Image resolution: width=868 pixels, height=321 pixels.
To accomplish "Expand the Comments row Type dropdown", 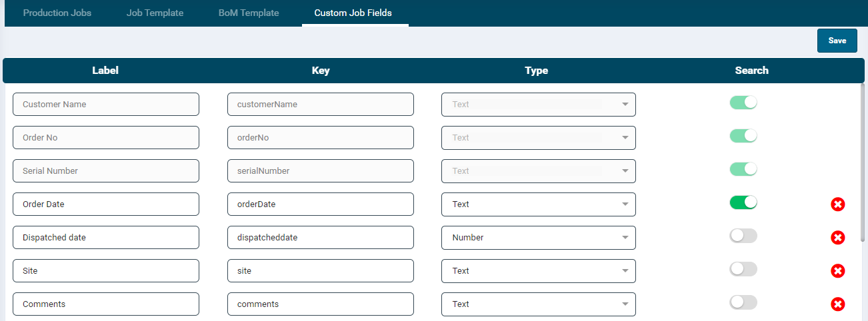I will click(538, 304).
